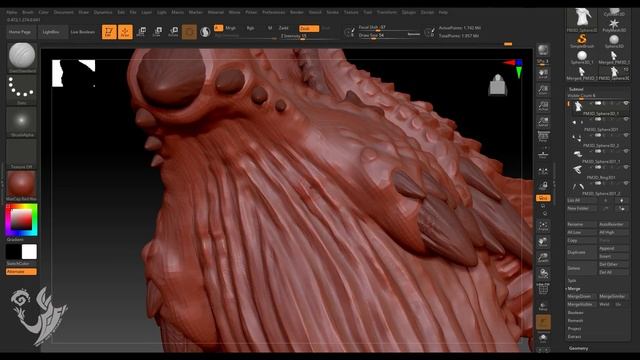Open the Dots stroke selector

coord(22,89)
